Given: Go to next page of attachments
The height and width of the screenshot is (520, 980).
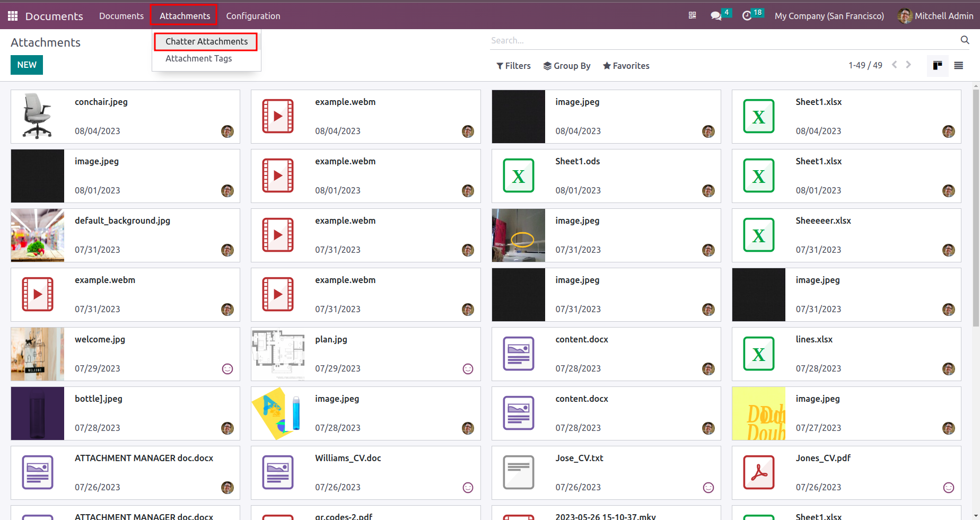Looking at the screenshot, I should [x=908, y=65].
